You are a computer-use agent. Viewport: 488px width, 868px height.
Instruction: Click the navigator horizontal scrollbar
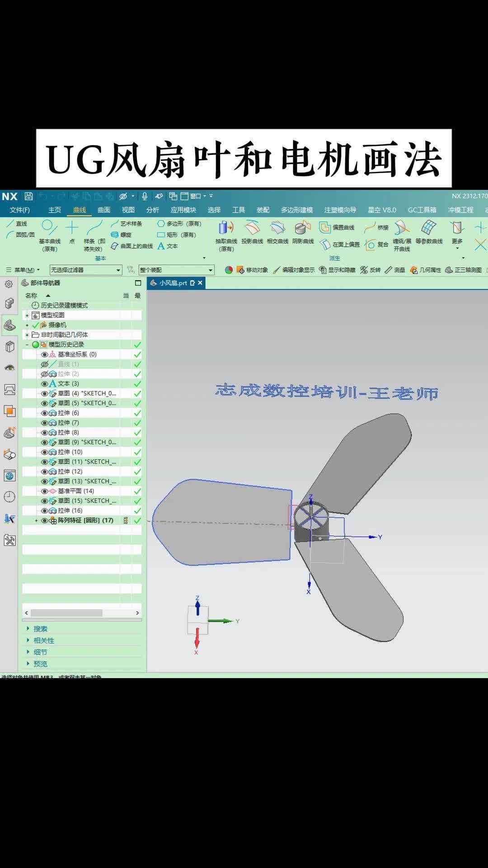coord(72,613)
